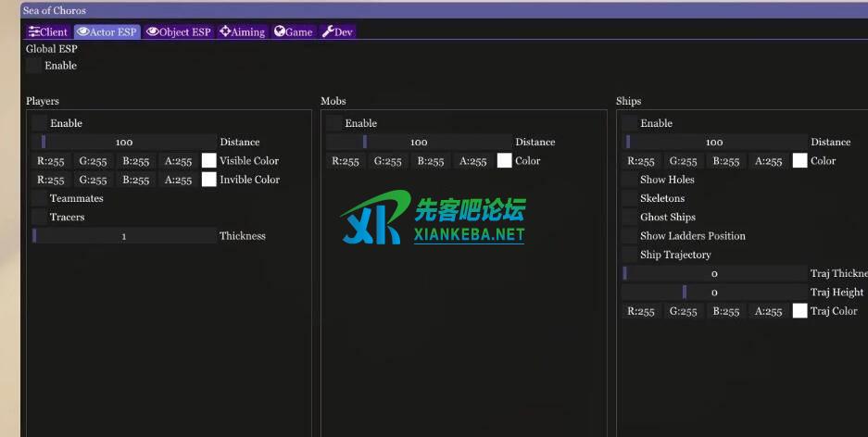Click the Players Thickness slider
The height and width of the screenshot is (437, 868).
(124, 236)
